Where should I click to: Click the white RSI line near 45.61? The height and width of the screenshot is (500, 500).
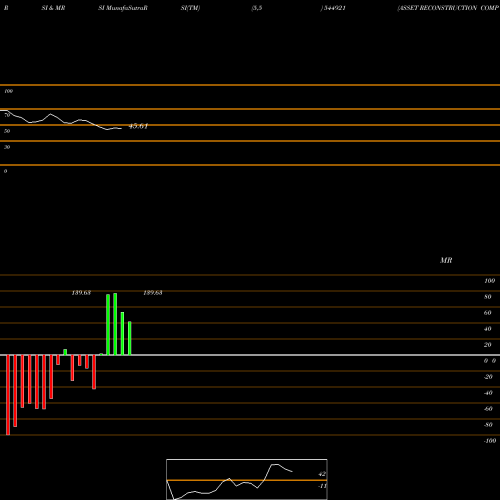point(113,129)
